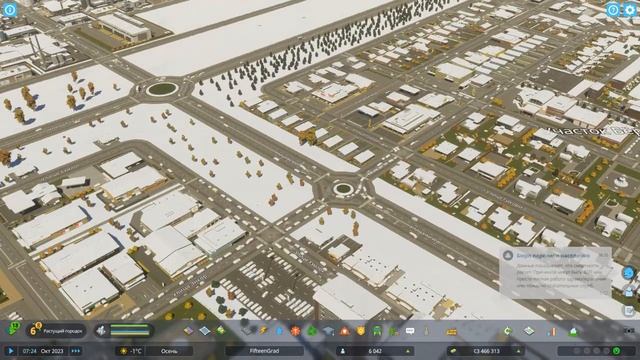
Task: Click the population count 6 042
Action: pos(375,351)
